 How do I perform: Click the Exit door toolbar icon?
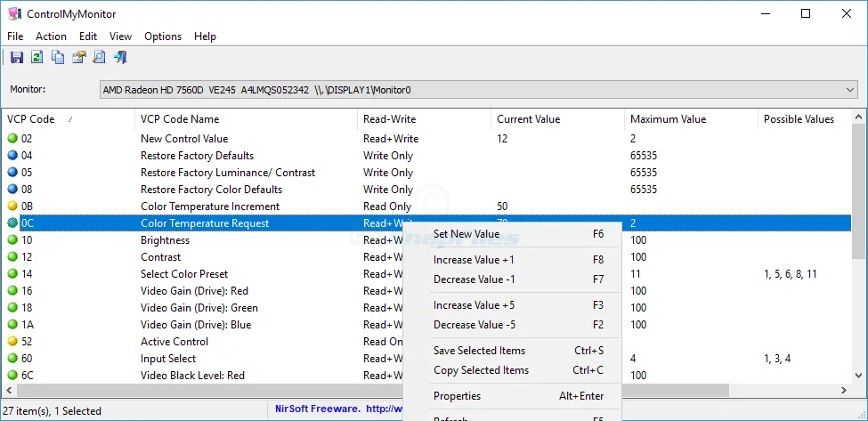coord(120,58)
